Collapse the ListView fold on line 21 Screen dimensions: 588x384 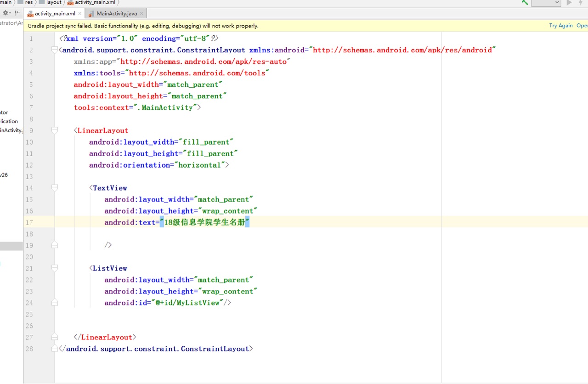click(55, 268)
